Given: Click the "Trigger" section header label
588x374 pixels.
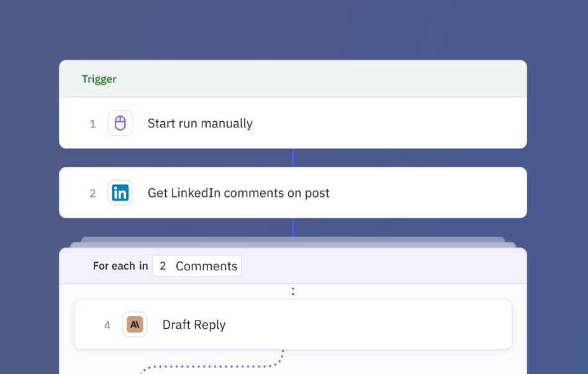Looking at the screenshot, I should pos(99,80).
